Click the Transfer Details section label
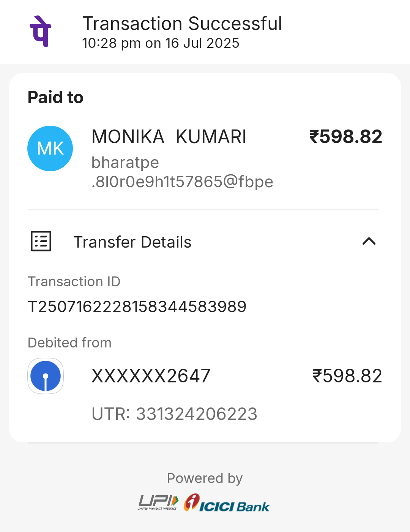The width and height of the screenshot is (410, 532). click(x=132, y=242)
